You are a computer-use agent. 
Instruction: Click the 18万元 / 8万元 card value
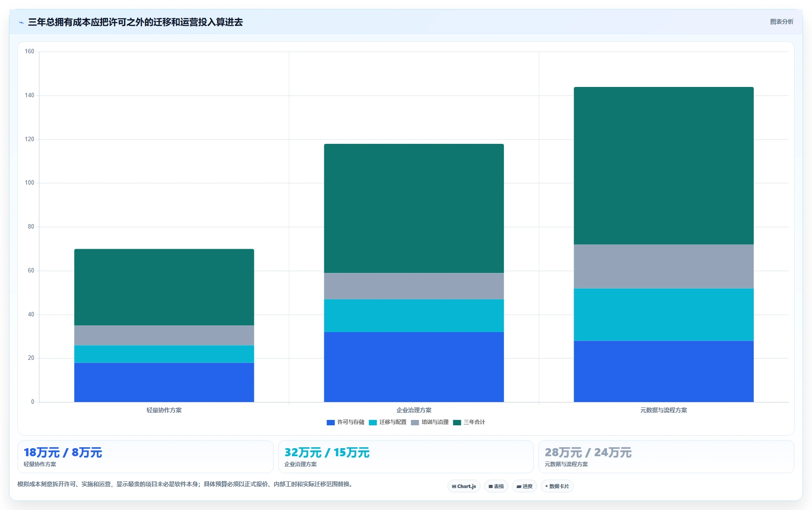tap(63, 453)
